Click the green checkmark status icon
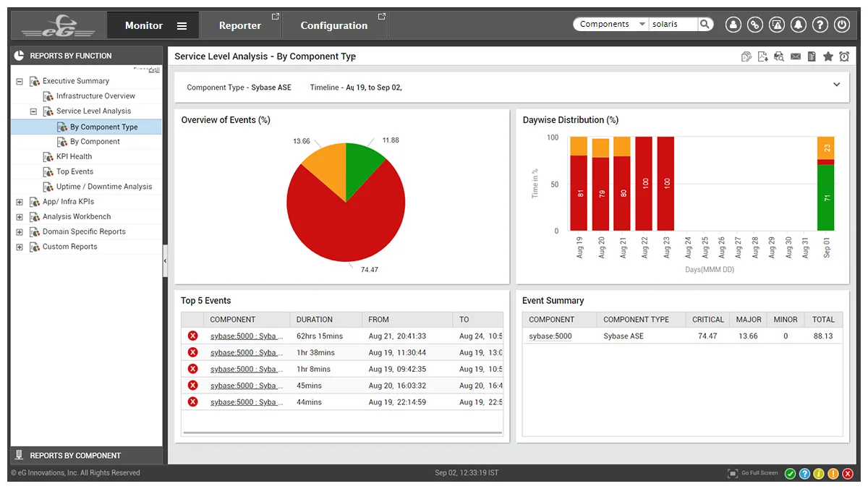This screenshot has height=489, width=868. coord(791,474)
